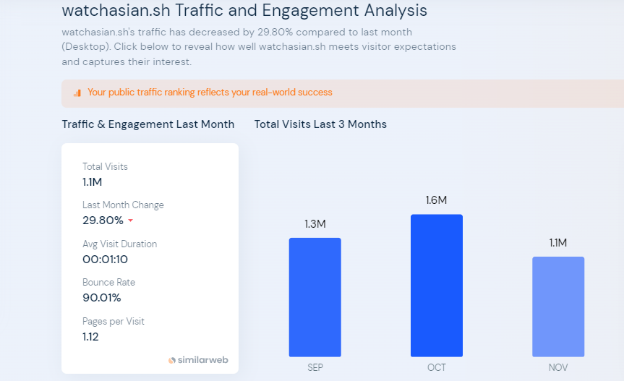Click the watchasian.sh Traffic and Engagement Analysis title
The width and height of the screenshot is (624, 382).
[x=244, y=10]
